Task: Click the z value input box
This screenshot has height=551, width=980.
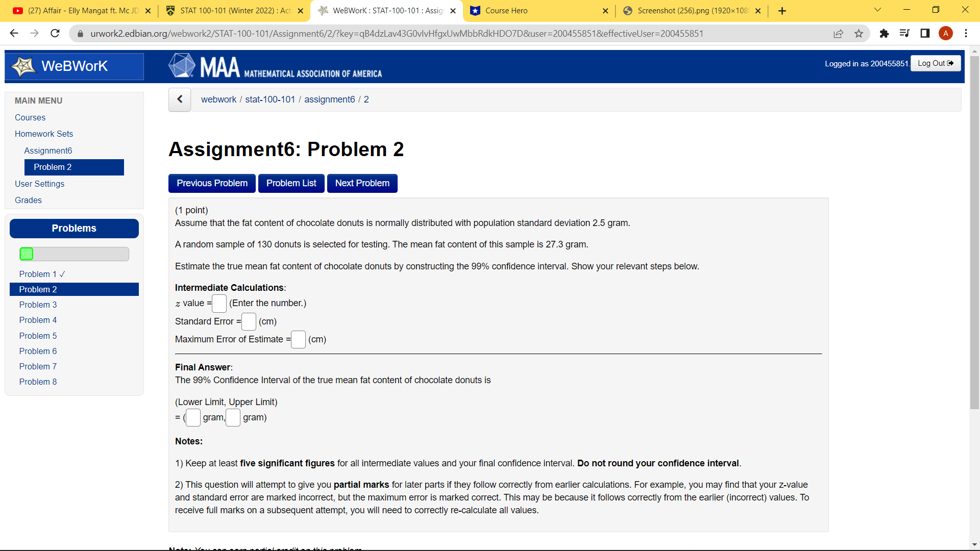Action: [x=219, y=304]
